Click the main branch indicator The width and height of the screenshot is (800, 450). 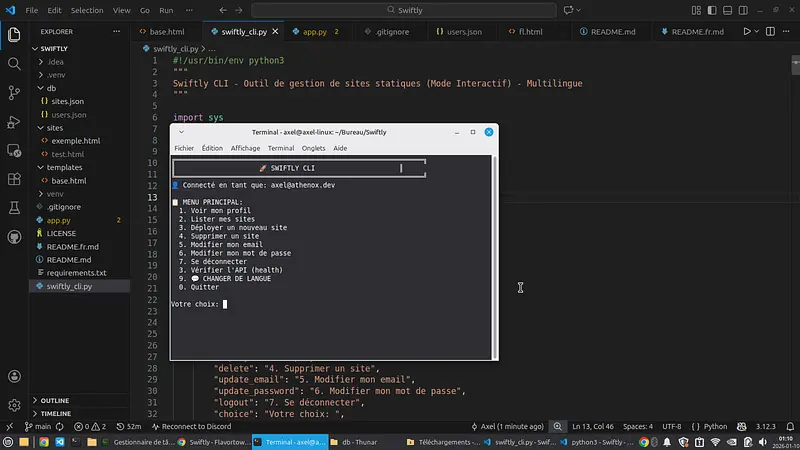(x=36, y=426)
